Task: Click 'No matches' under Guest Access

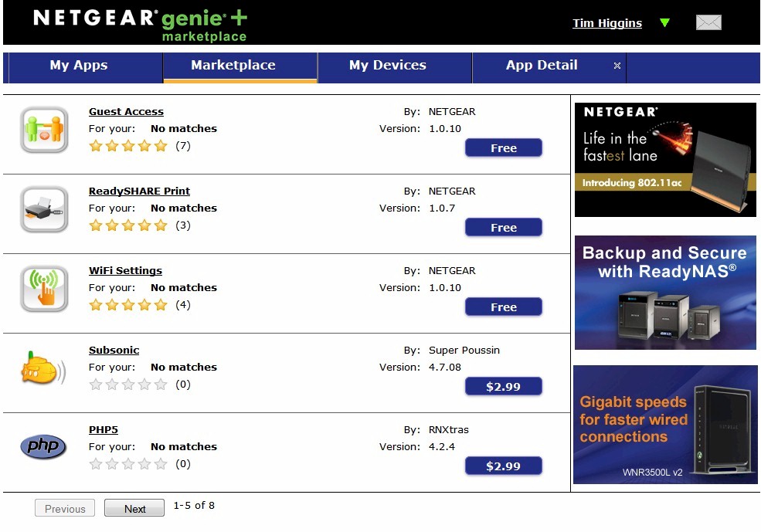Action: (x=184, y=128)
